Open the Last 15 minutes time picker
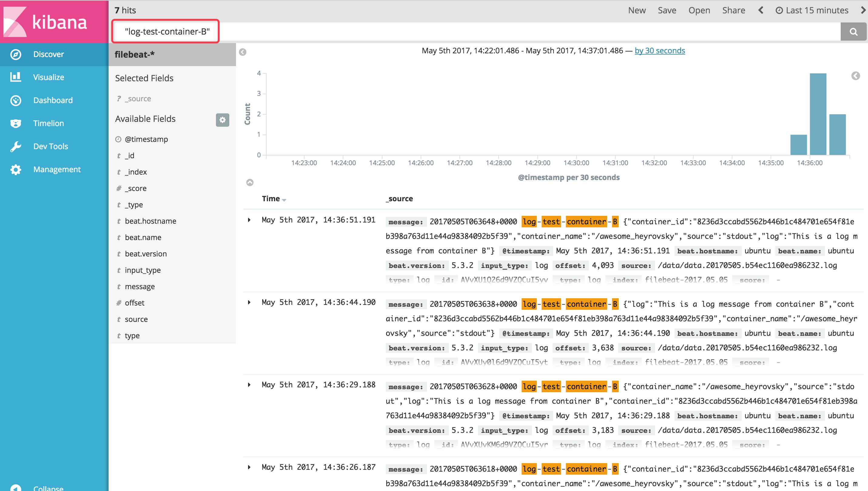 tap(814, 10)
